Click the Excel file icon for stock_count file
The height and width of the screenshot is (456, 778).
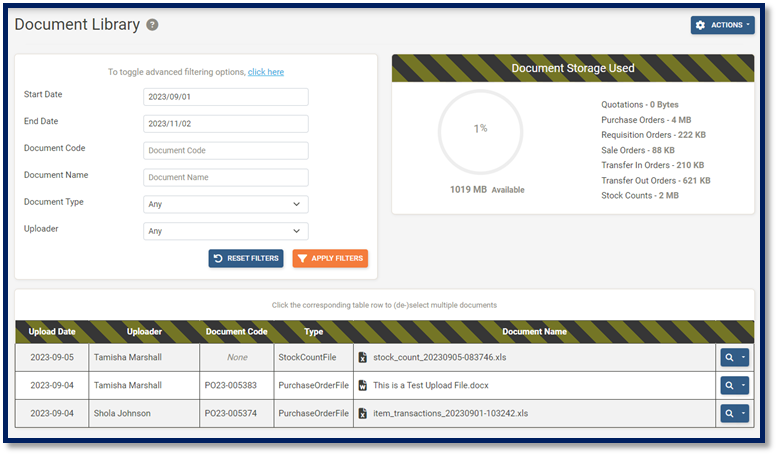363,357
